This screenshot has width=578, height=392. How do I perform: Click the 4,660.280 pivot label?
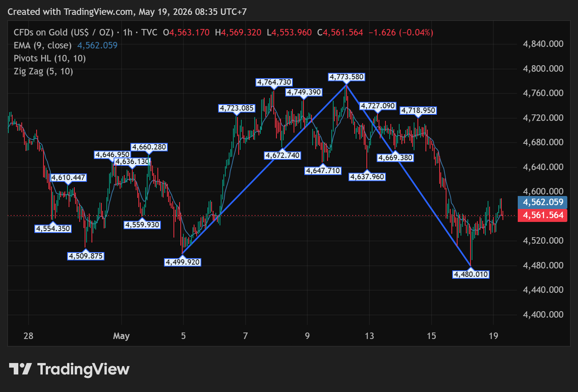pyautogui.click(x=149, y=147)
